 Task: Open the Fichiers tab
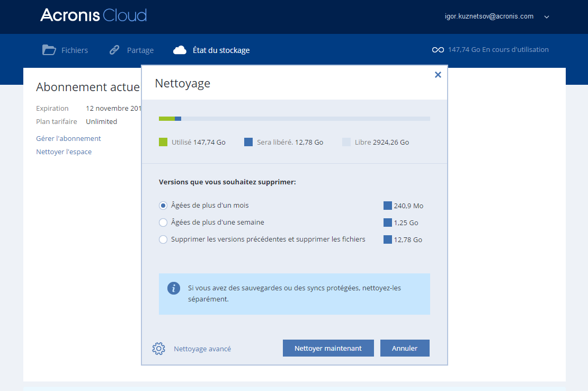point(74,50)
